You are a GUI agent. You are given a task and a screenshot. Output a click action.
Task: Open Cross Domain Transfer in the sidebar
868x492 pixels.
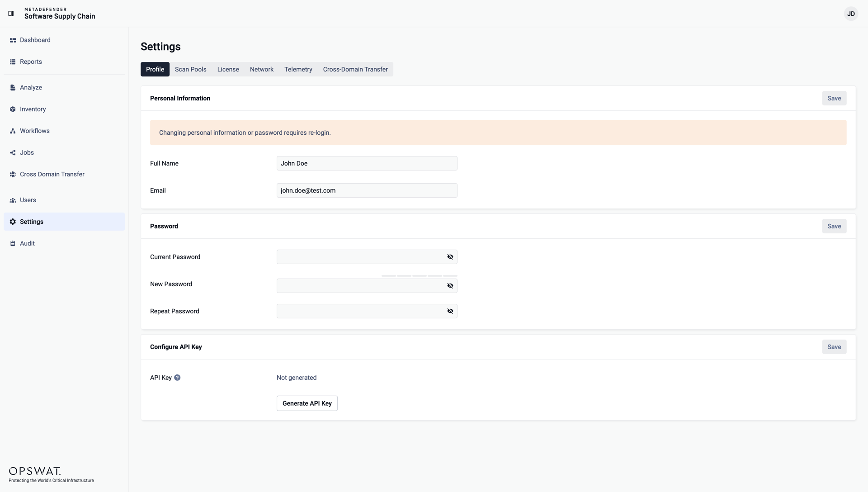64,175
